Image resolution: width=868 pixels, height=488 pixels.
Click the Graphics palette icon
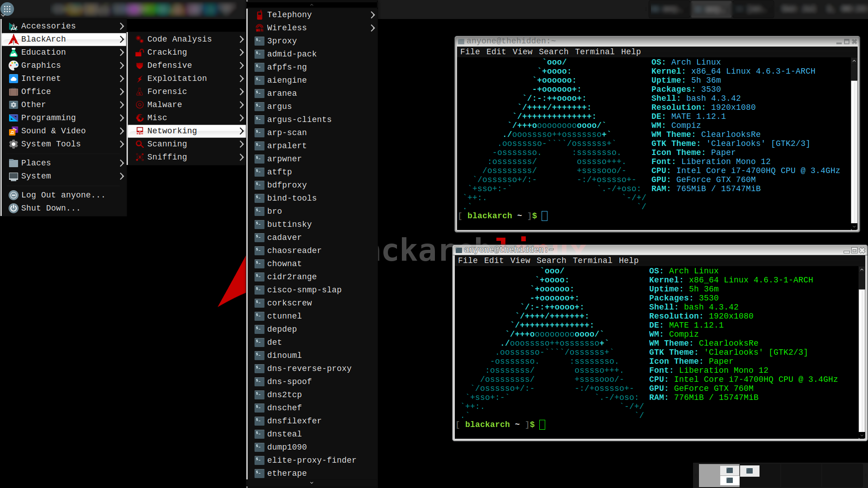click(14, 66)
